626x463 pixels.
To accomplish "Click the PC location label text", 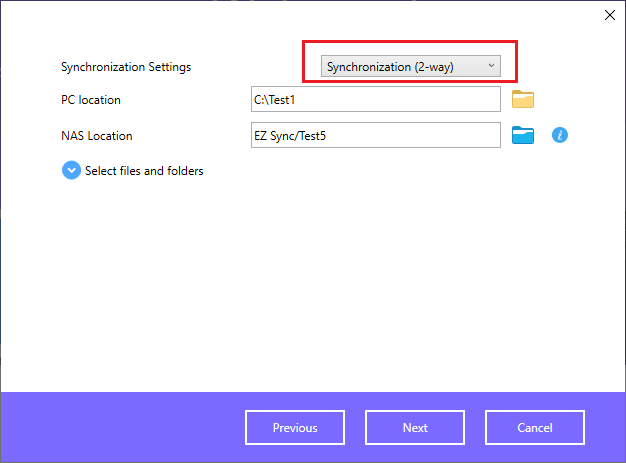I will tap(91, 100).
